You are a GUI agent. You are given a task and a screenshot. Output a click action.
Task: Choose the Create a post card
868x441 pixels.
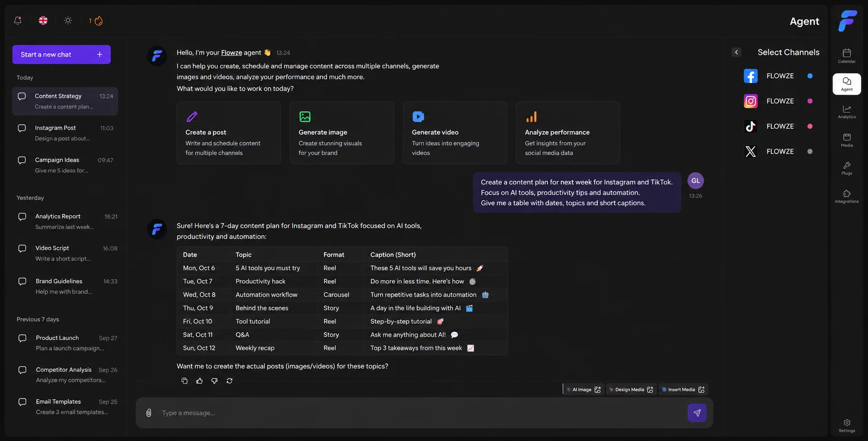coord(229,133)
